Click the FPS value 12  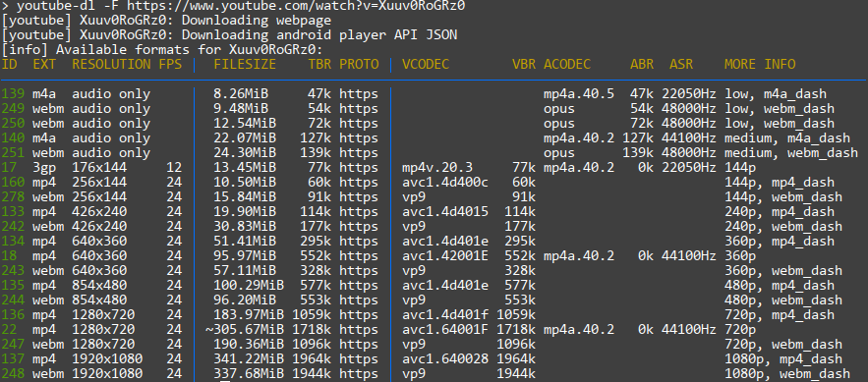pos(174,168)
